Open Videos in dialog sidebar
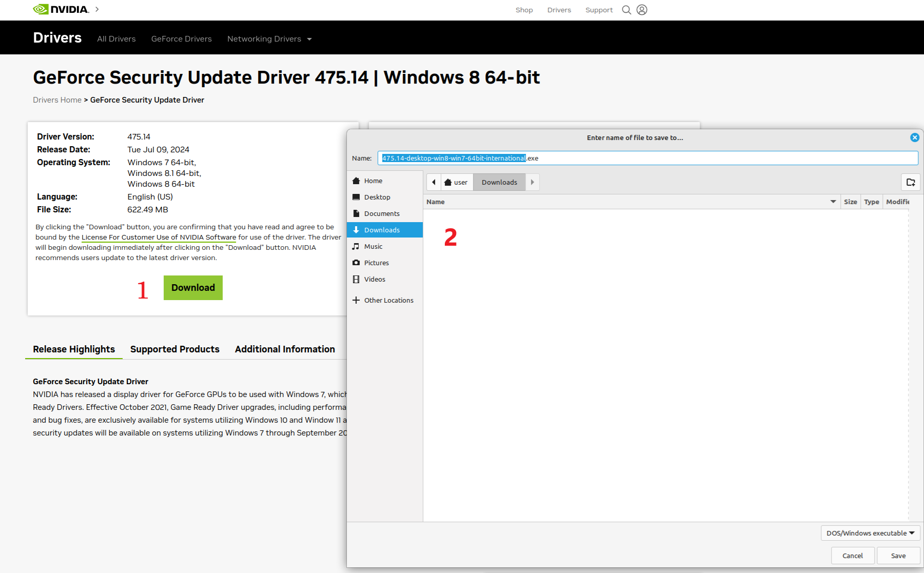The image size is (924, 573). tap(384, 279)
